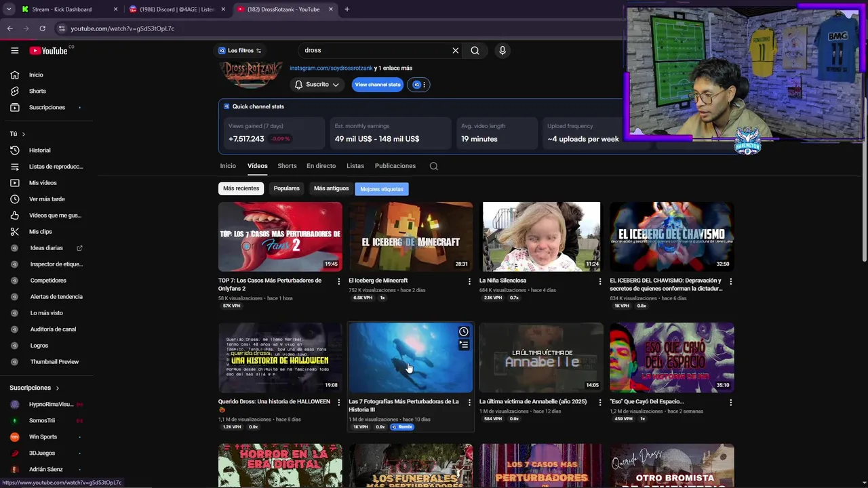Screen dimensions: 868x488
Task: Add Las 7 Fotografías video to watch later
Action: point(463,331)
